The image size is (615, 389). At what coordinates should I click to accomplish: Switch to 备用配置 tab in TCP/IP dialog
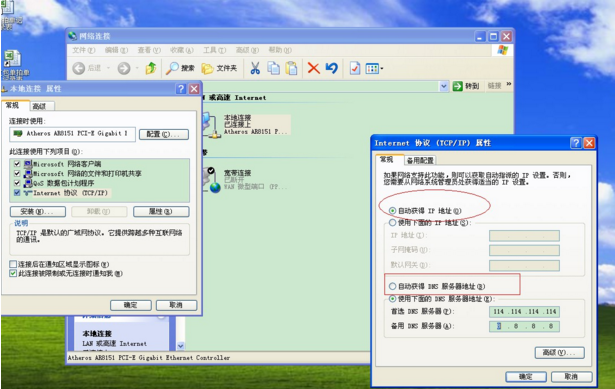[x=420, y=160]
